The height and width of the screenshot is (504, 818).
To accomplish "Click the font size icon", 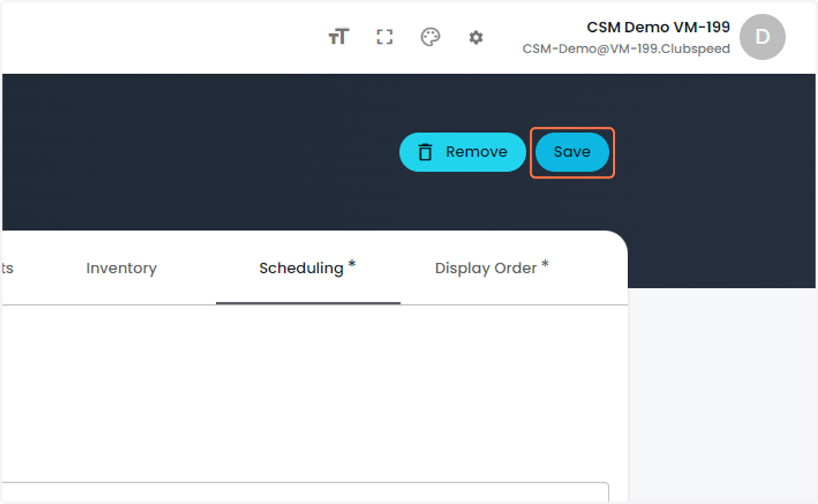I will [339, 37].
